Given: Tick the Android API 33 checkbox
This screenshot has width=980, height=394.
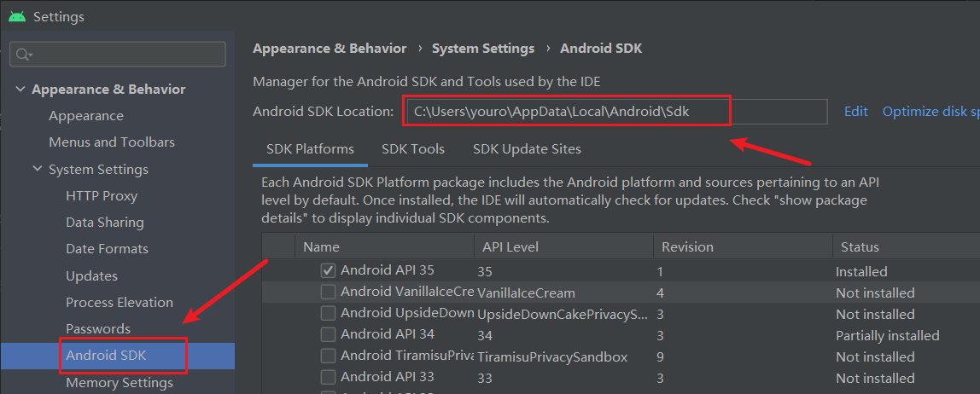Looking at the screenshot, I should (328, 377).
